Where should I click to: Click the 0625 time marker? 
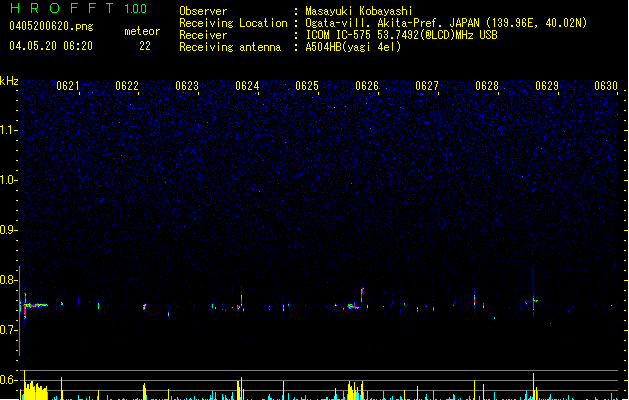(x=307, y=86)
